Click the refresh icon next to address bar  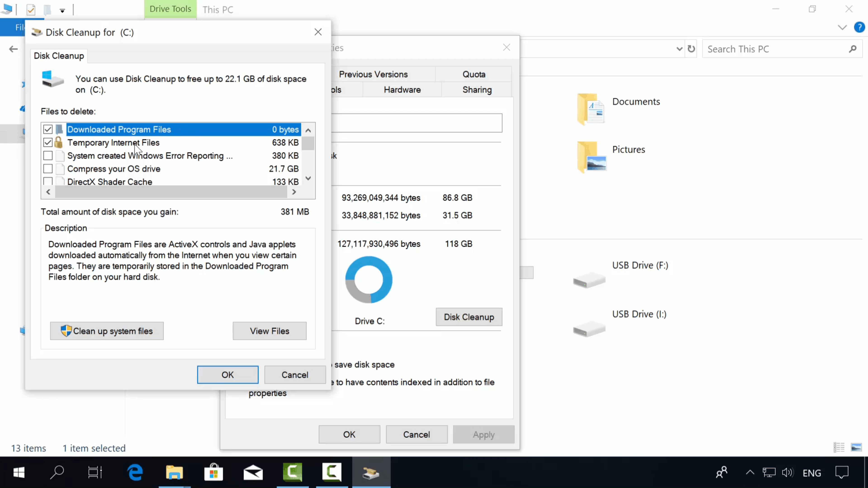click(x=691, y=49)
